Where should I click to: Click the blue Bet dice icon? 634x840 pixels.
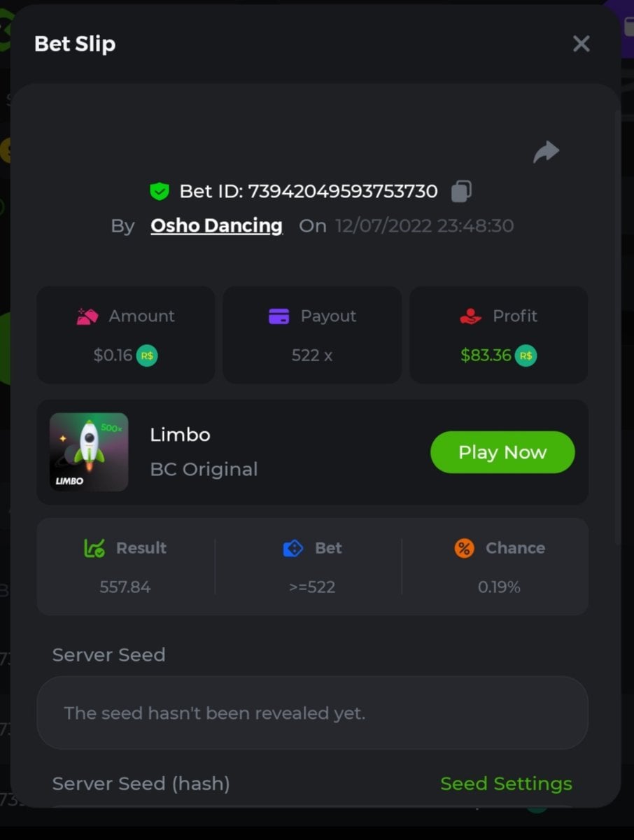(293, 548)
